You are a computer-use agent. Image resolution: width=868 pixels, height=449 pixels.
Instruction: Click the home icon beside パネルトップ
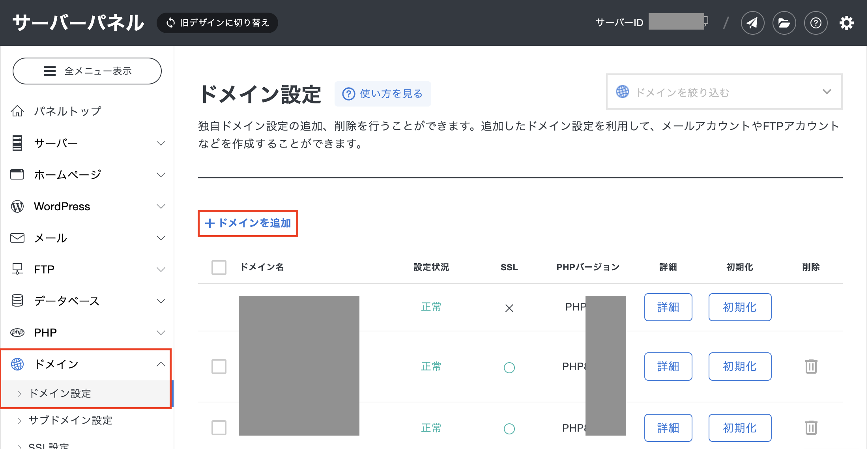tap(17, 111)
